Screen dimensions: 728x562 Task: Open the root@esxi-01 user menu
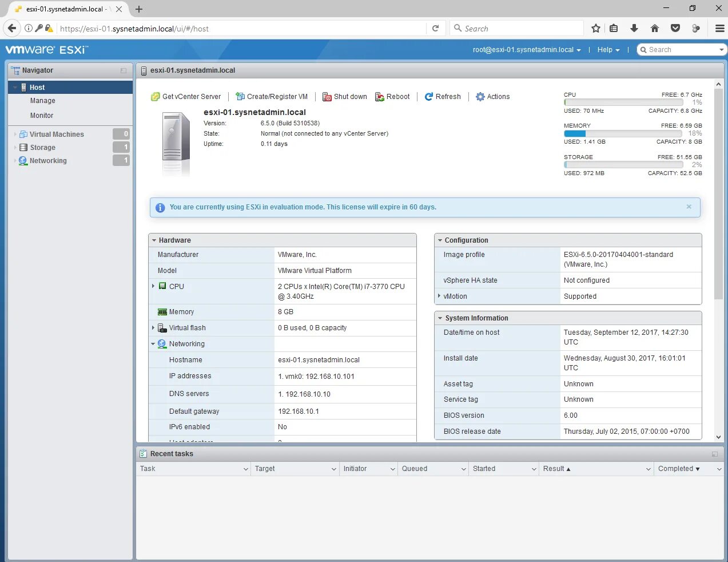tap(526, 50)
